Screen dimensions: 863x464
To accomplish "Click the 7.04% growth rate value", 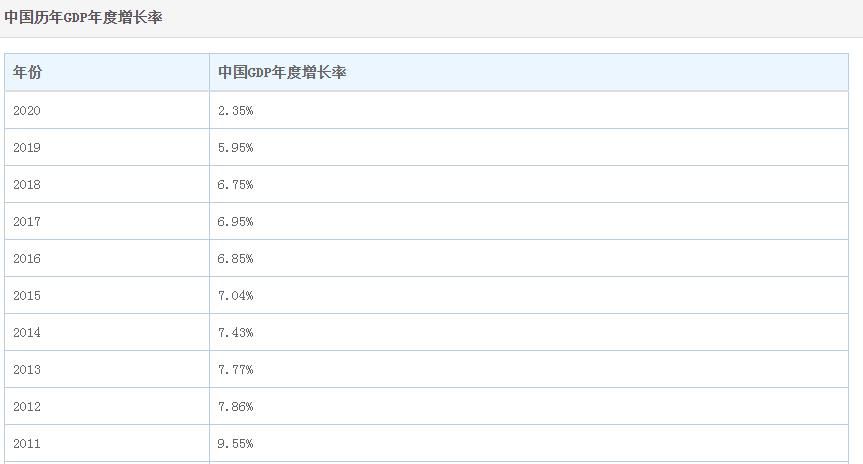I will pyautogui.click(x=236, y=296).
